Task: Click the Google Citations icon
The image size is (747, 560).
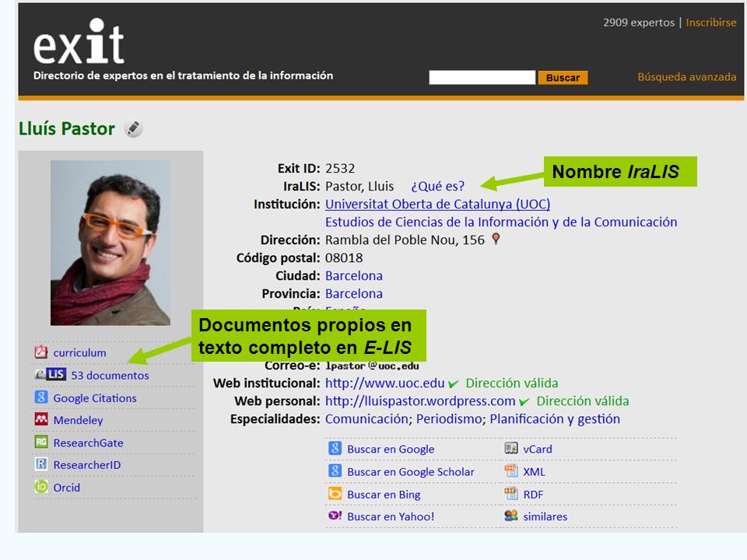Action: (41, 397)
